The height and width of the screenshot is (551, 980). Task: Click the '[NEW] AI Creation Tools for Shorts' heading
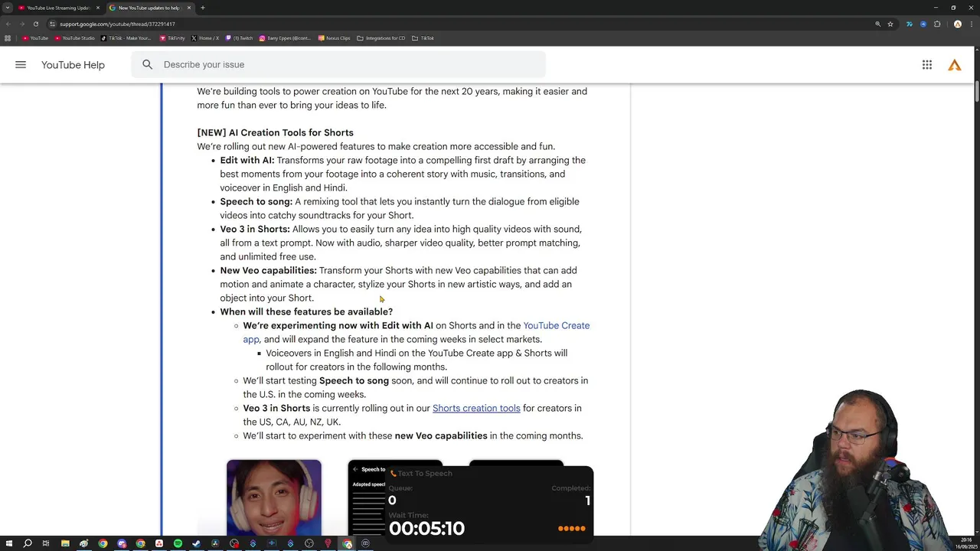pos(275,132)
